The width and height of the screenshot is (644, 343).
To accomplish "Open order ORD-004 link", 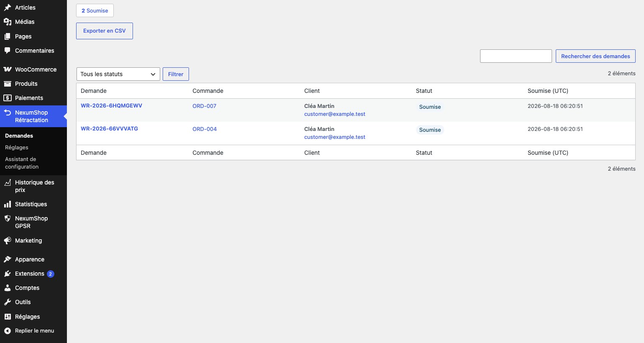I will click(204, 129).
